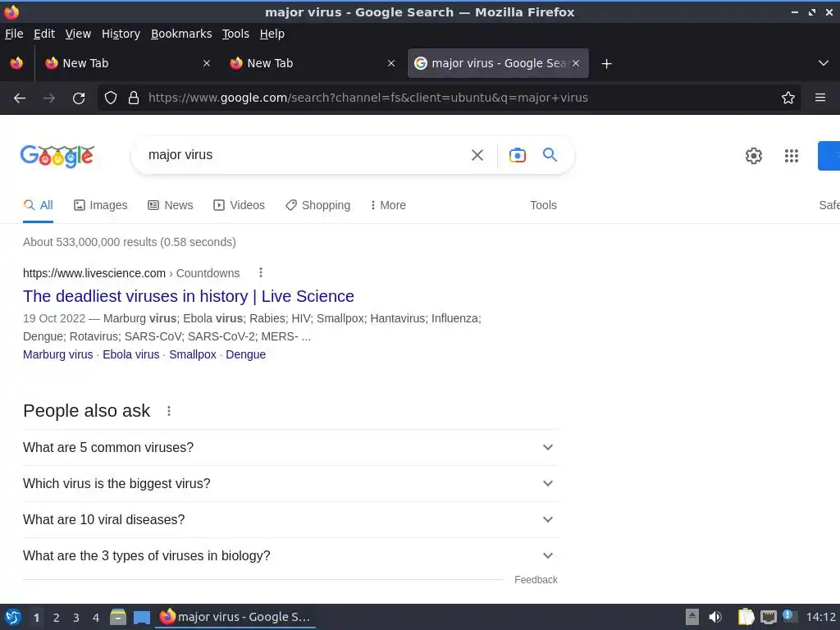Open the Dengue sitelink
Screen dimensions: 840x630
tap(246, 354)
